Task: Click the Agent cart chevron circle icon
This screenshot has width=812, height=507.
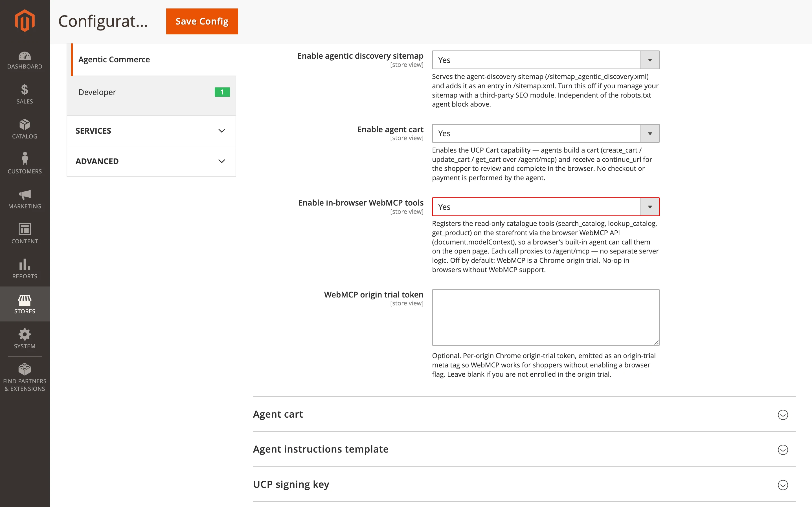Action: pyautogui.click(x=783, y=415)
